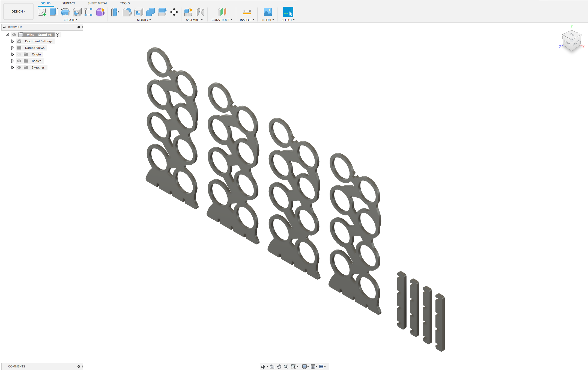Open the DESIGN workspace dropdown

(19, 11)
